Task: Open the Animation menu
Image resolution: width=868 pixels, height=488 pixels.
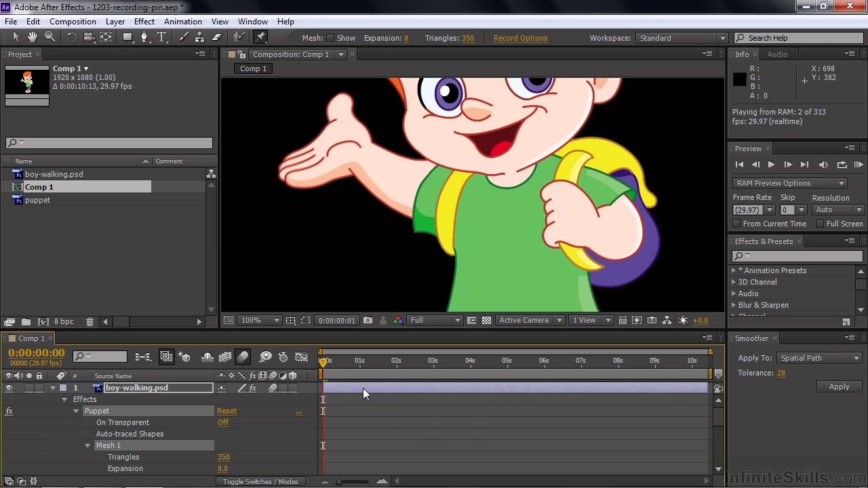Action: click(x=183, y=22)
